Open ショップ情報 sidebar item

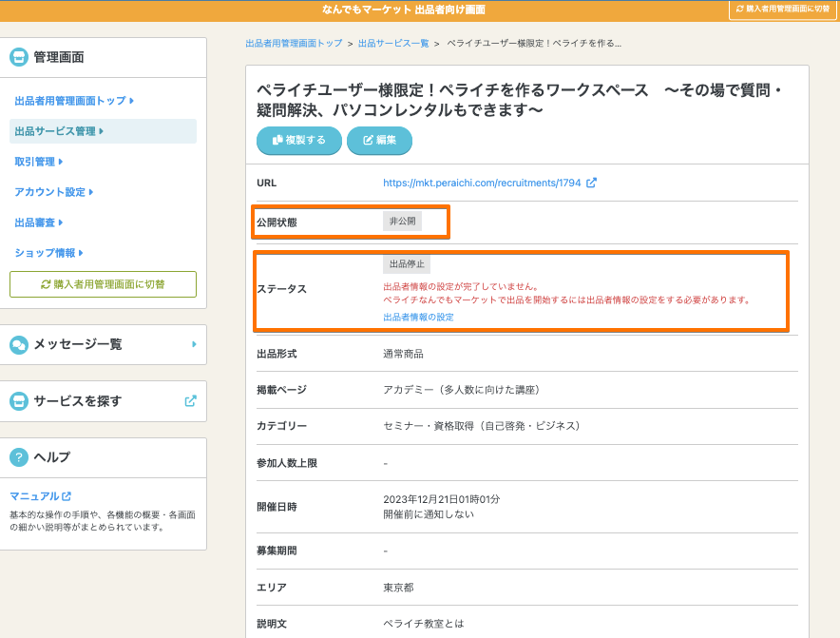click(x=49, y=253)
